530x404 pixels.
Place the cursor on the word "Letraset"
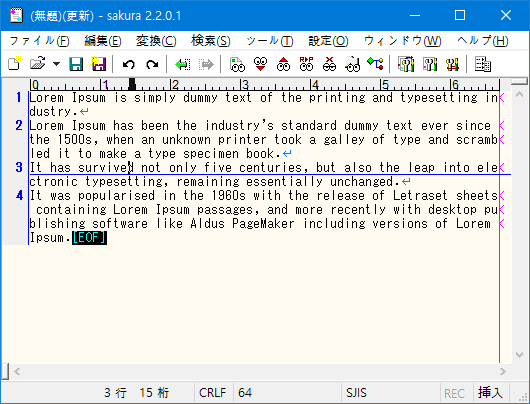click(420, 195)
